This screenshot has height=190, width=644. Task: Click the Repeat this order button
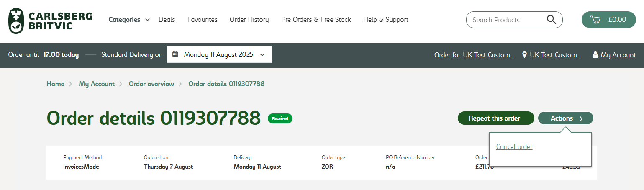[495, 118]
